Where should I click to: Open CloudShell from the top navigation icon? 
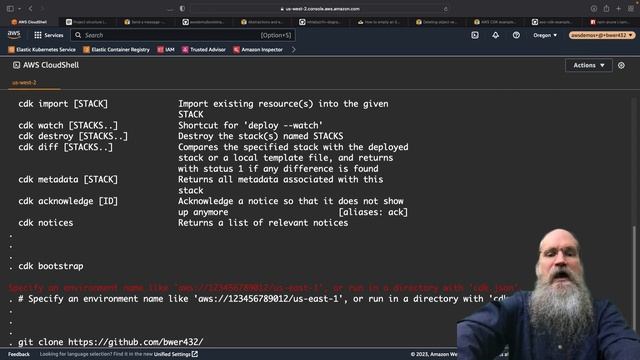tap(475, 35)
